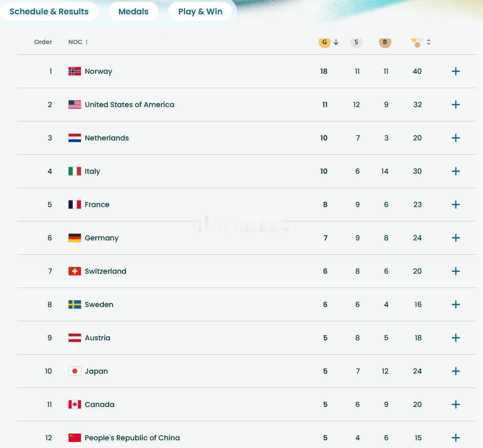Go to Play & Win tab
The width and height of the screenshot is (483, 448).
click(200, 11)
